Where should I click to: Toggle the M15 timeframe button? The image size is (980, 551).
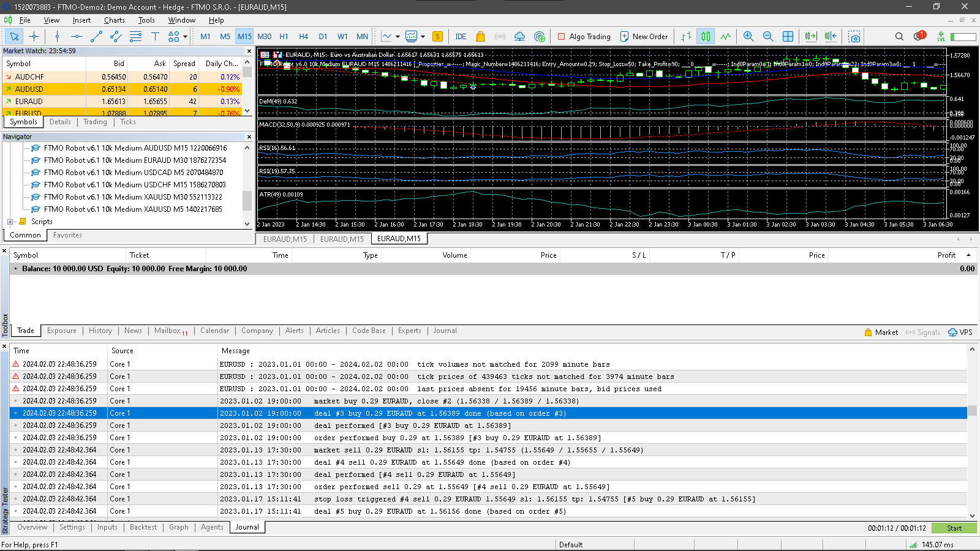point(244,36)
